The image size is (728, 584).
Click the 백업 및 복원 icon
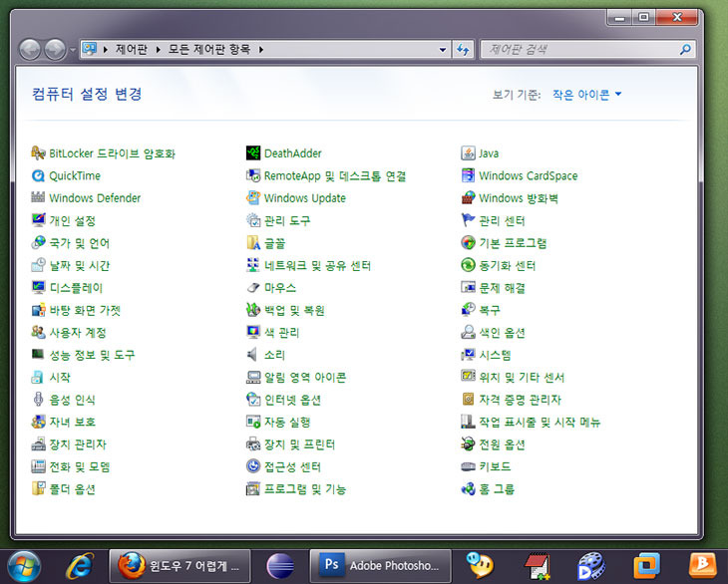[253, 310]
